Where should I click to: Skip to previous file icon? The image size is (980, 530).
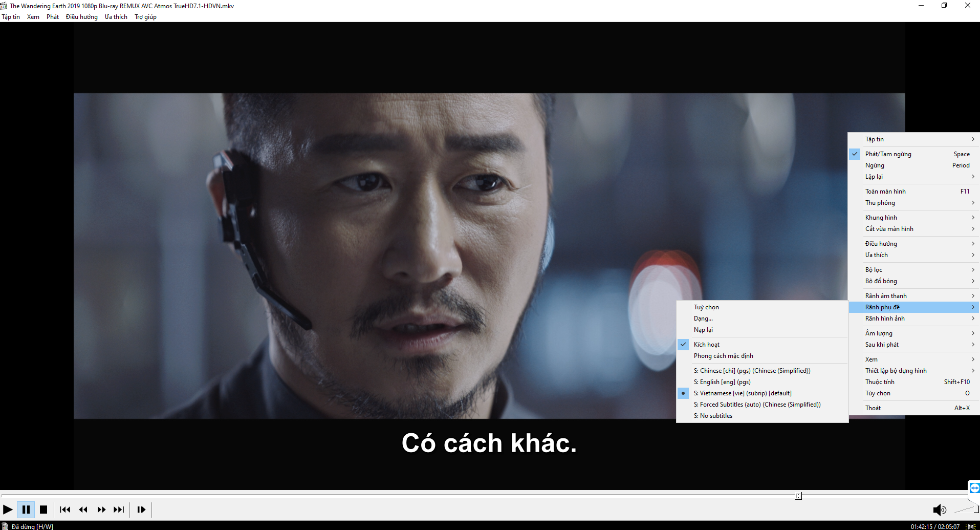(65, 510)
